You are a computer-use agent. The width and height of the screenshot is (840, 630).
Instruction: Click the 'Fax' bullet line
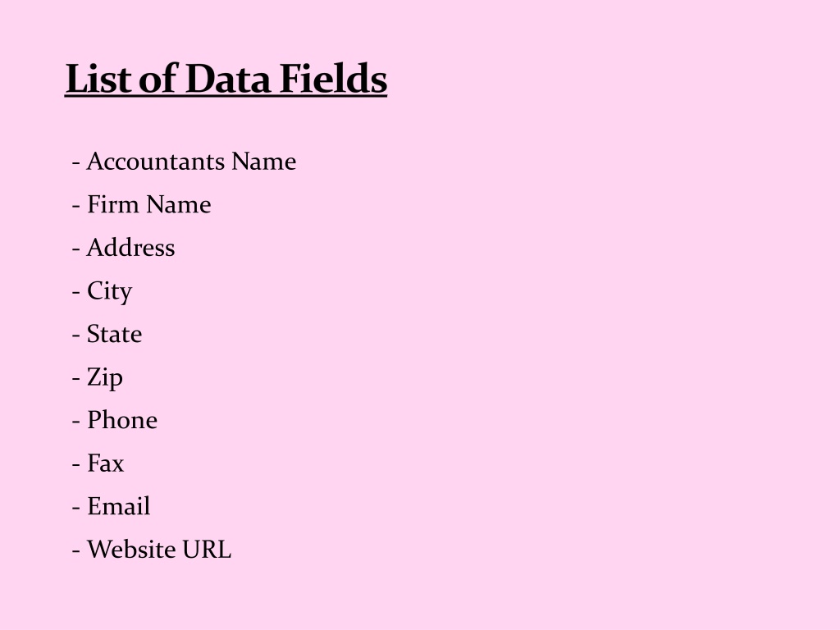coord(98,463)
